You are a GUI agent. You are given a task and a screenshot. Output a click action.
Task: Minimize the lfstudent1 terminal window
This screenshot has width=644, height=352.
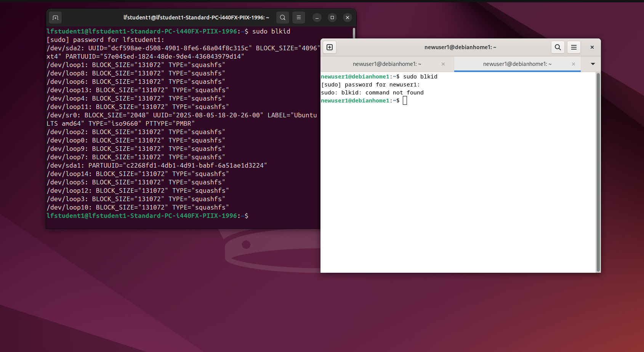coord(317,18)
